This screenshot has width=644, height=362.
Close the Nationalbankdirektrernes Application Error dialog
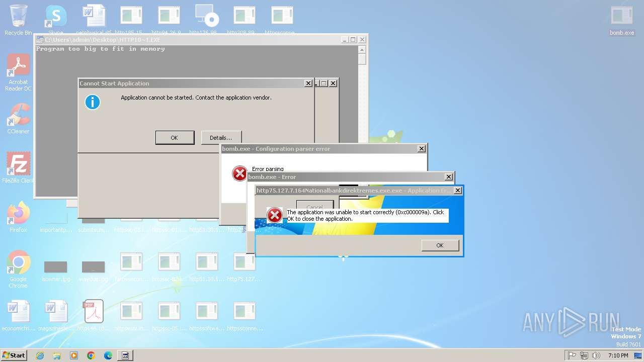(x=458, y=191)
